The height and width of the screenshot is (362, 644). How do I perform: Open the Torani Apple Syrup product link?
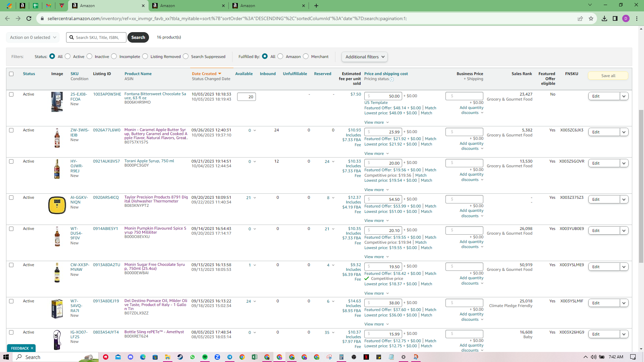click(x=149, y=161)
